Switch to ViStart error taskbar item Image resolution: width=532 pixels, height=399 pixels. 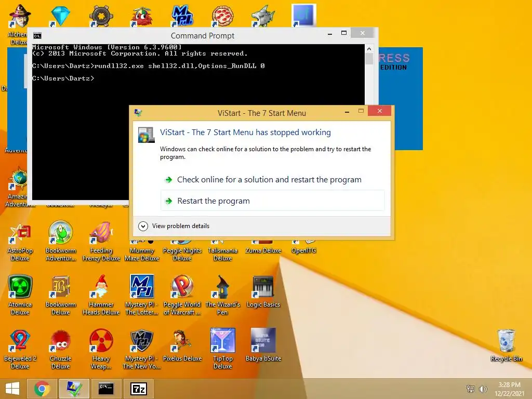[74, 389]
